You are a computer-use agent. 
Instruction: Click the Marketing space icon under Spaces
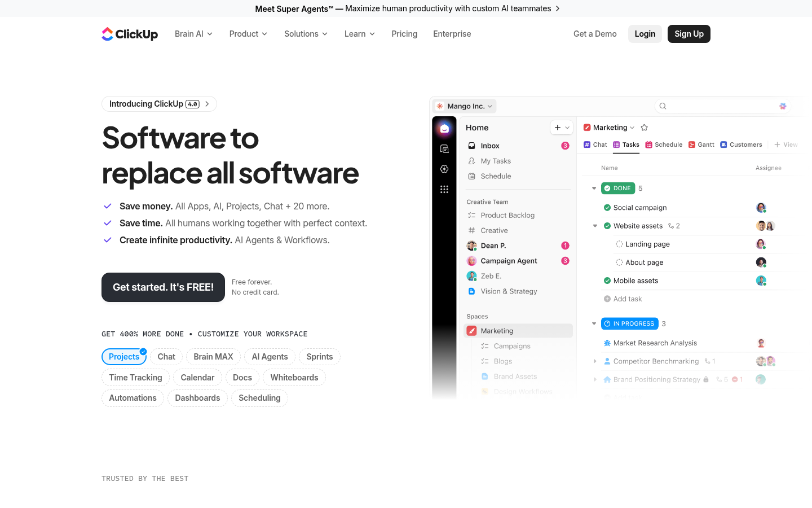pos(472,331)
